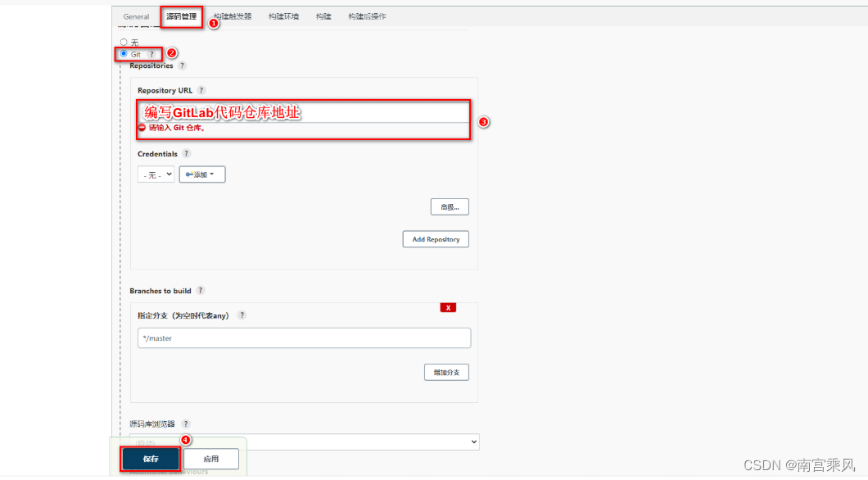Click the 高级... button

(x=450, y=207)
